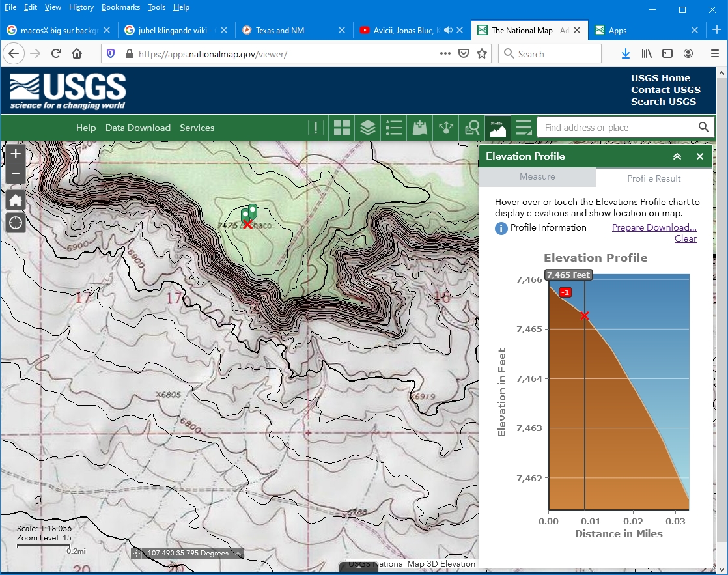This screenshot has width=728, height=575.
Task: Click the Find address or place field
Action: point(615,128)
